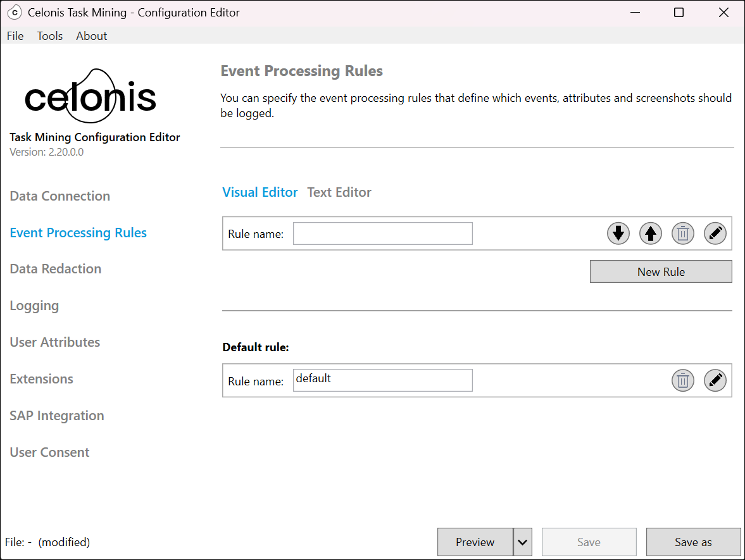Edit the new rule with the pencil icon
Screen dimensions: 745x560
(x=715, y=233)
